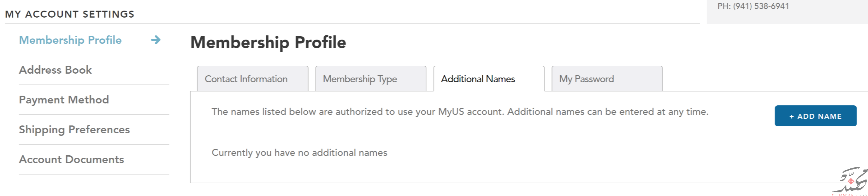Click the large Membership Profile page title
868x196 pixels.
(x=268, y=42)
